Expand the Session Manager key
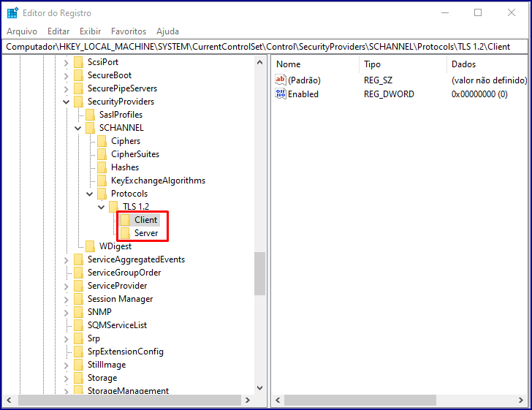Image resolution: width=532 pixels, height=410 pixels. point(66,300)
